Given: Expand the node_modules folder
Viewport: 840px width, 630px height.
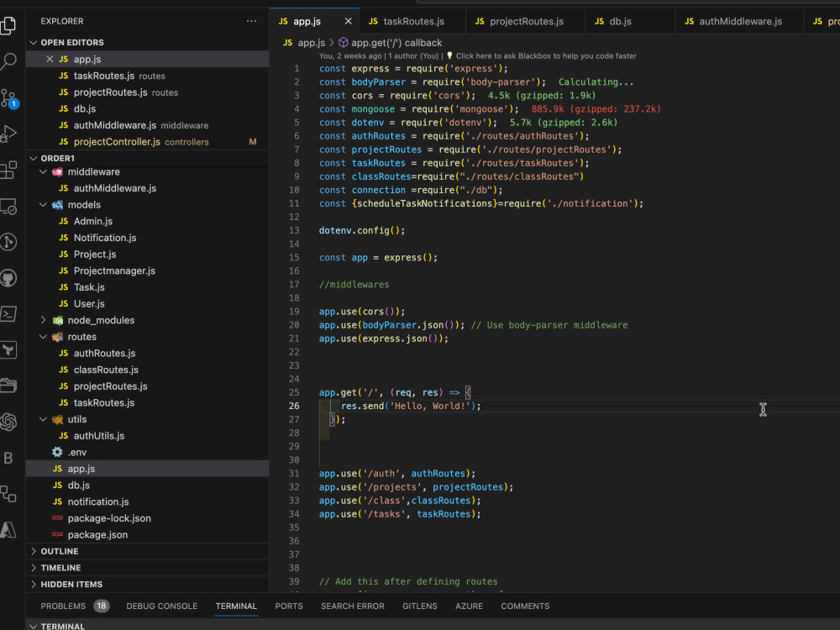Looking at the screenshot, I should click(44, 320).
